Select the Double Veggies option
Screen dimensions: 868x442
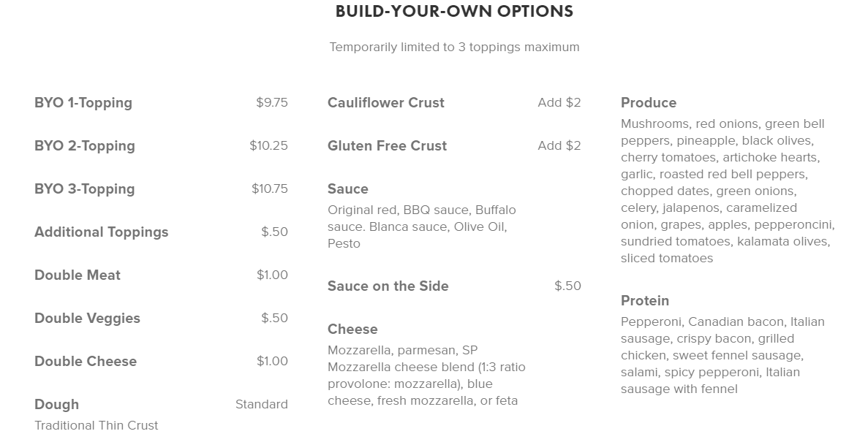87,319
